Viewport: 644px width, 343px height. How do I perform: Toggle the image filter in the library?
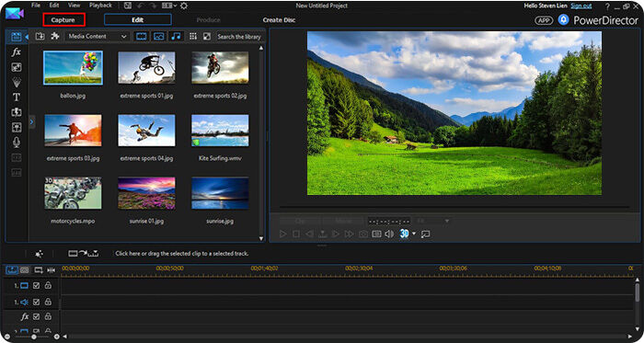tap(158, 37)
